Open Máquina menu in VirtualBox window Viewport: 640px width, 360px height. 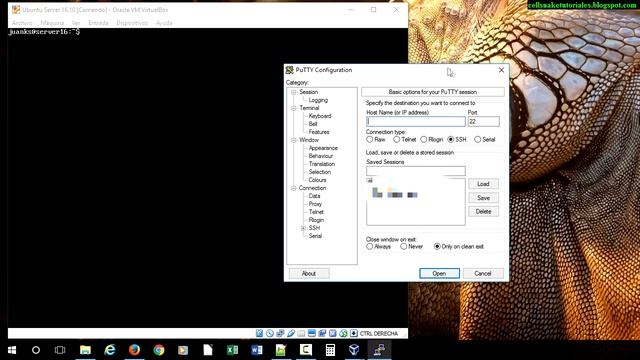point(52,23)
